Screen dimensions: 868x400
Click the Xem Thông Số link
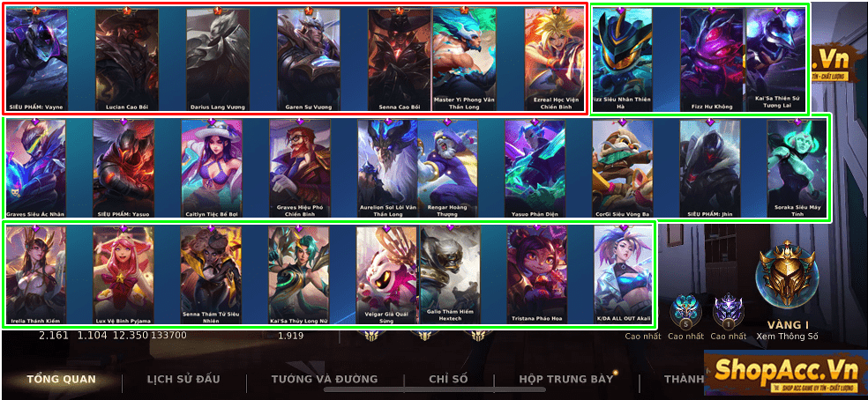pyautogui.click(x=787, y=336)
